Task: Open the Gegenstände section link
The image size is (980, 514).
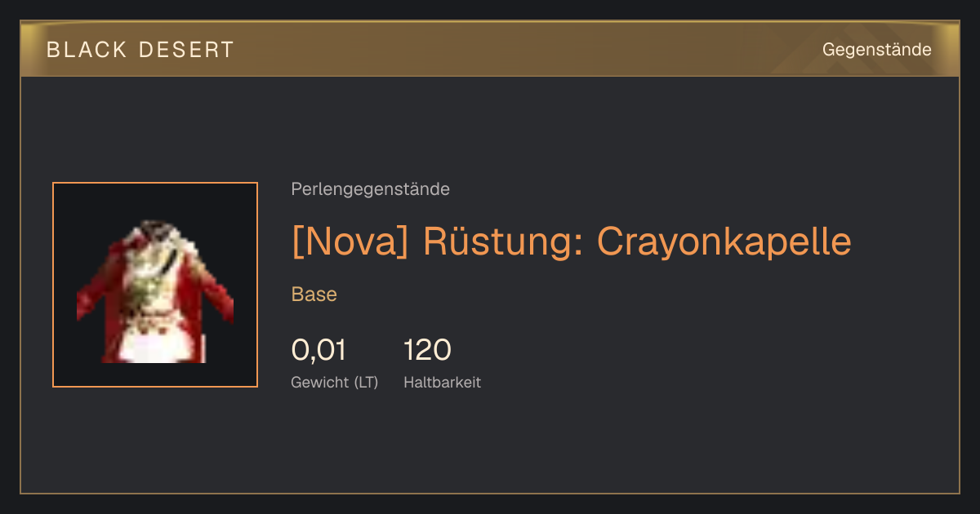Action: 876,50
